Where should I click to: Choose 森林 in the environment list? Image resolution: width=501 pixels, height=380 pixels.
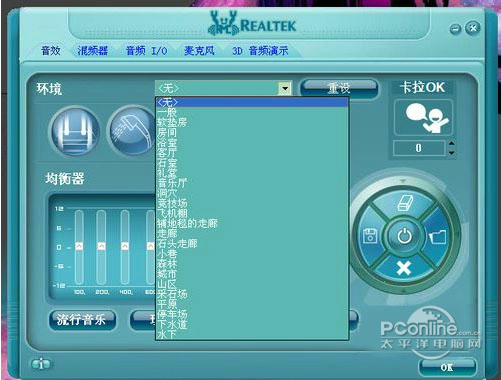tap(252, 264)
